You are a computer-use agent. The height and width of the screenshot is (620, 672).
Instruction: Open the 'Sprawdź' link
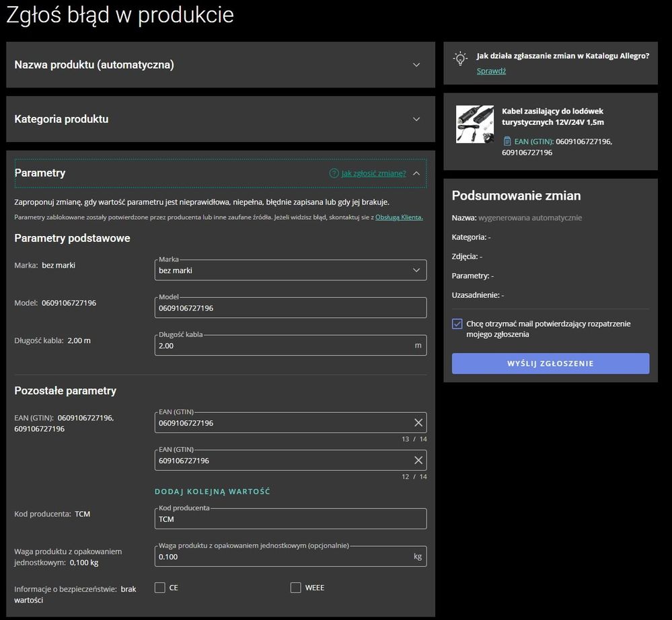[x=490, y=71]
